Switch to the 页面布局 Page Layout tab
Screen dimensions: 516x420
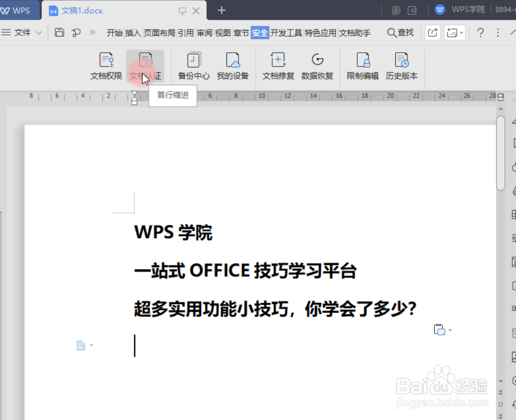159,33
